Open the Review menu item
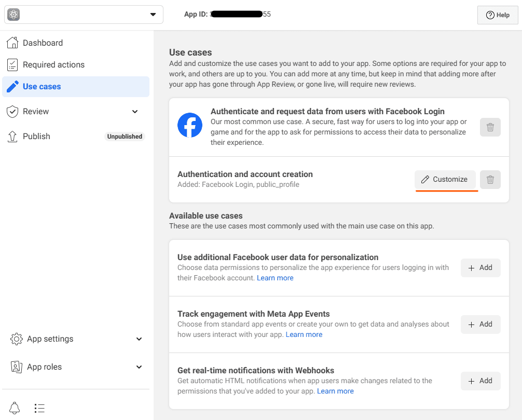The image size is (522, 420). (x=36, y=111)
